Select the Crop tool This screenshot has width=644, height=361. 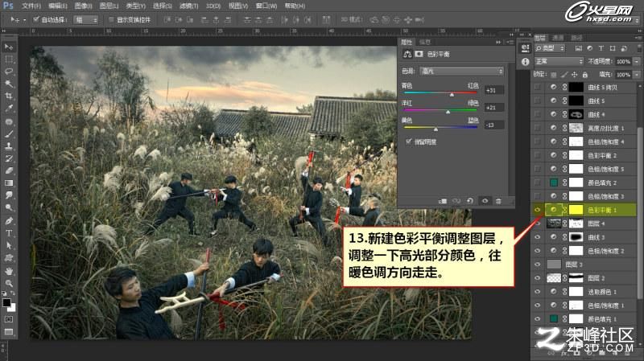click(x=9, y=96)
